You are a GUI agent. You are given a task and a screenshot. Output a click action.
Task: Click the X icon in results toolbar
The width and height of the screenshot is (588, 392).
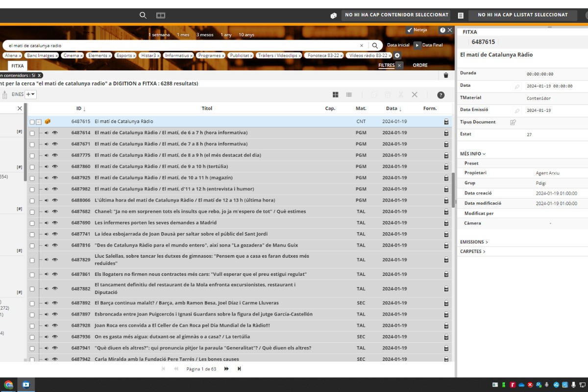click(415, 95)
